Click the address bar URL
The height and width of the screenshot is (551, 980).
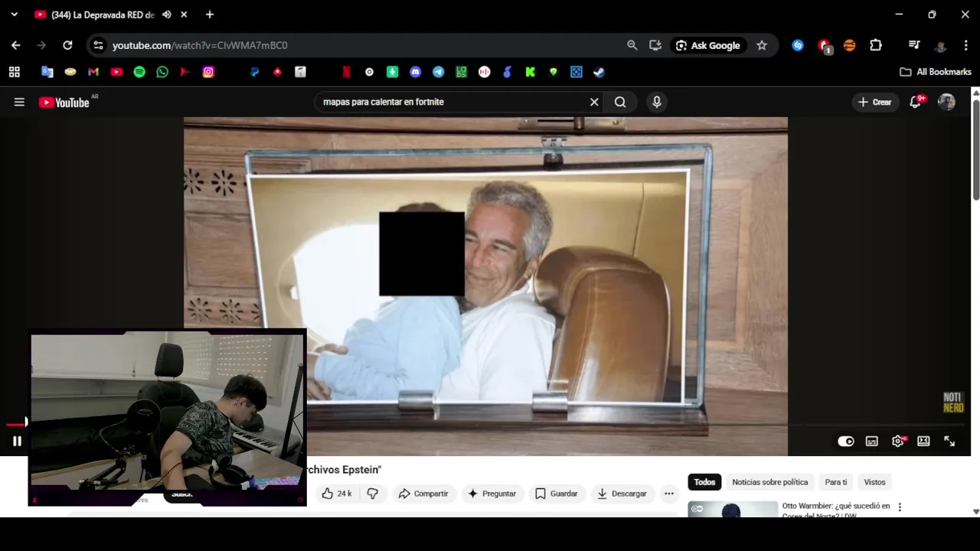tap(200, 45)
